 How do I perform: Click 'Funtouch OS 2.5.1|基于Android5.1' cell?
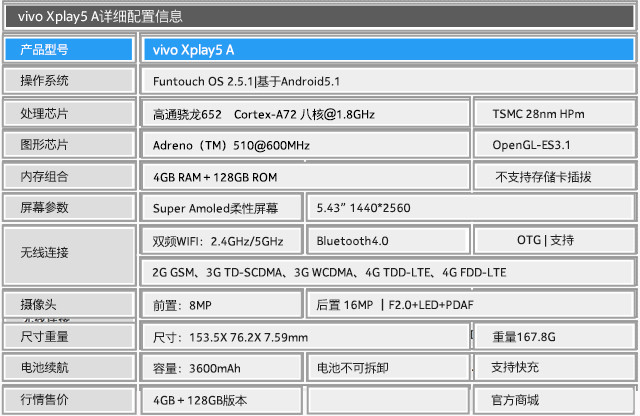tap(388, 81)
